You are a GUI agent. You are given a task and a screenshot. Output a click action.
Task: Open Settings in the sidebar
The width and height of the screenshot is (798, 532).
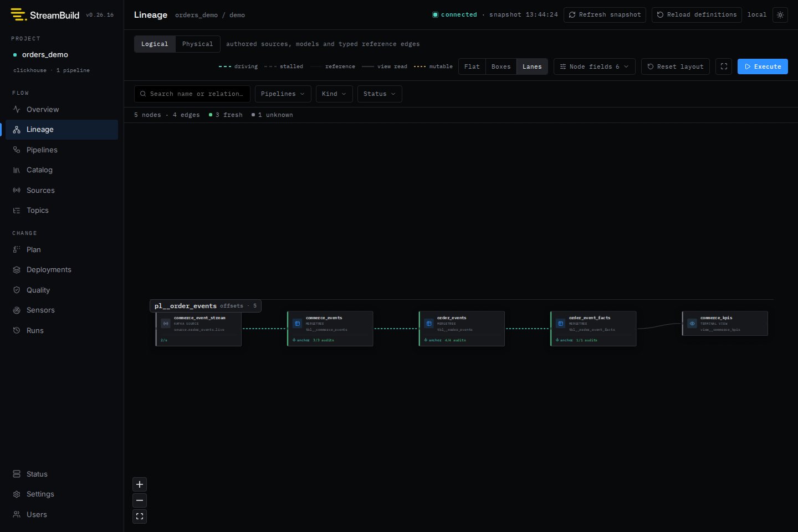click(62, 494)
